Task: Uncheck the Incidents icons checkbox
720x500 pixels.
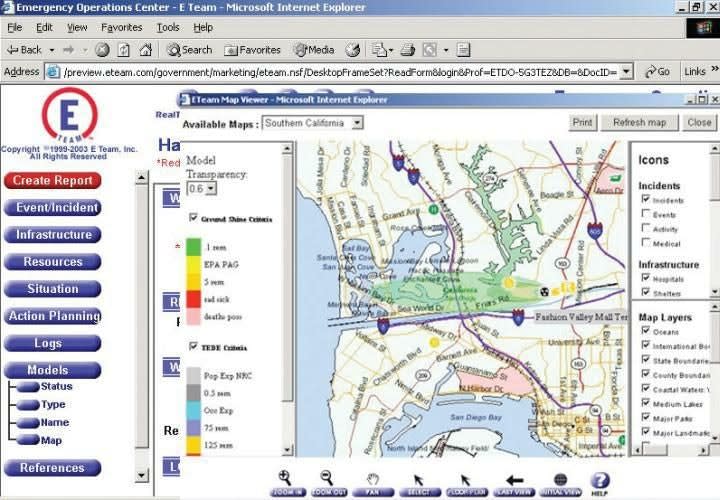Action: [644, 200]
